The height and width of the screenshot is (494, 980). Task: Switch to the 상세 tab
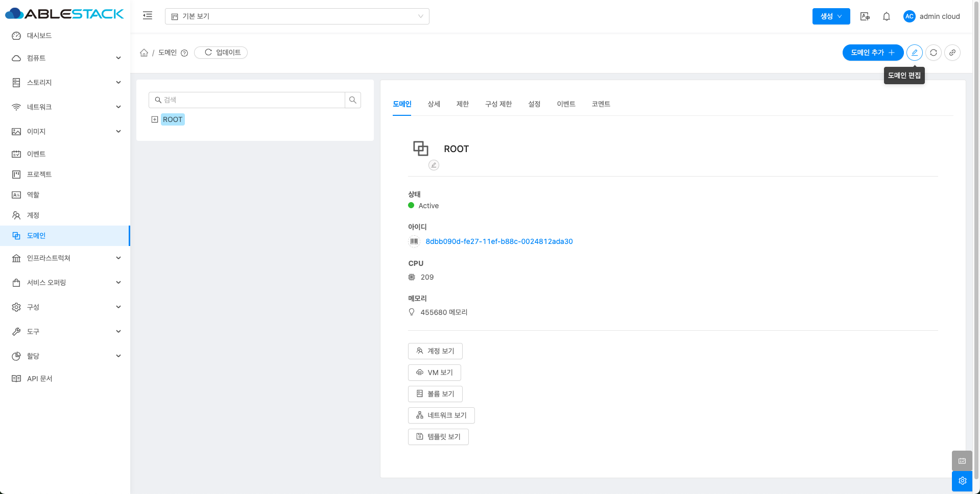(x=434, y=104)
